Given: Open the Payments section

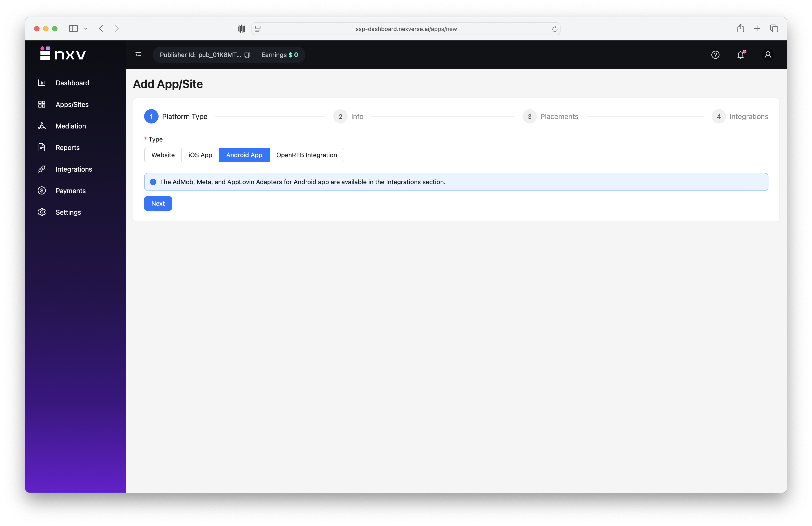Looking at the screenshot, I should (71, 190).
